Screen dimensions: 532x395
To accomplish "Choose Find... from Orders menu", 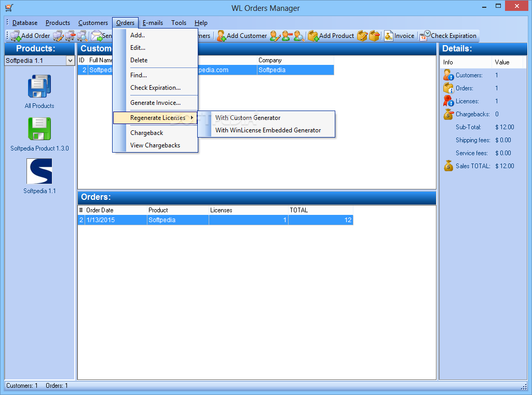I will point(155,75).
